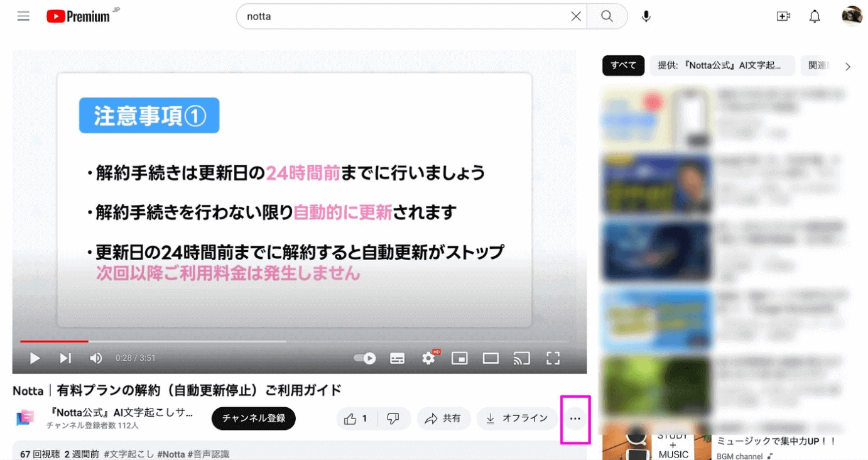
Task: Skip to next video
Action: coord(65,358)
